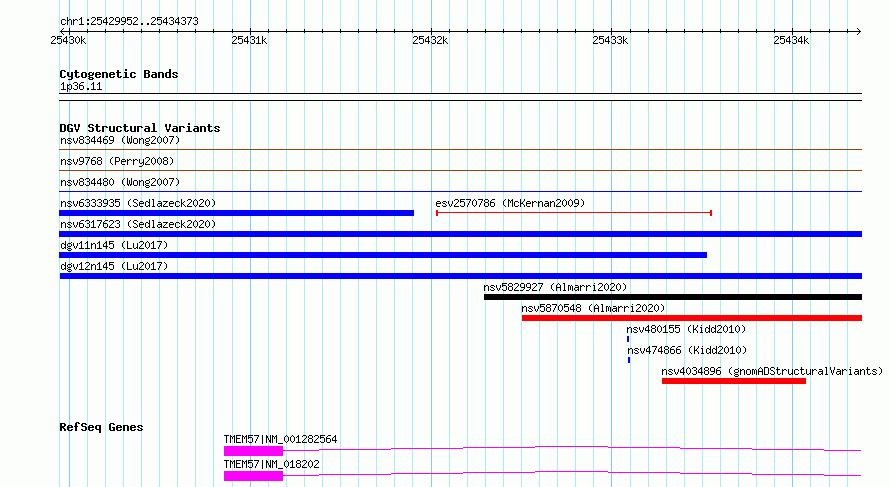Click the 1p36.11 band label

coord(81,86)
